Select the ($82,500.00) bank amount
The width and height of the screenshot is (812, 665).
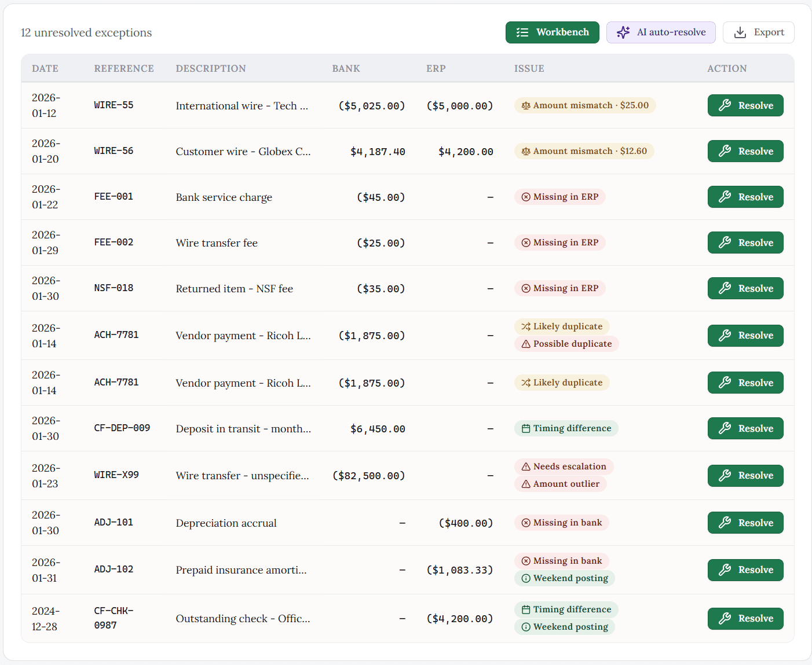pos(368,476)
